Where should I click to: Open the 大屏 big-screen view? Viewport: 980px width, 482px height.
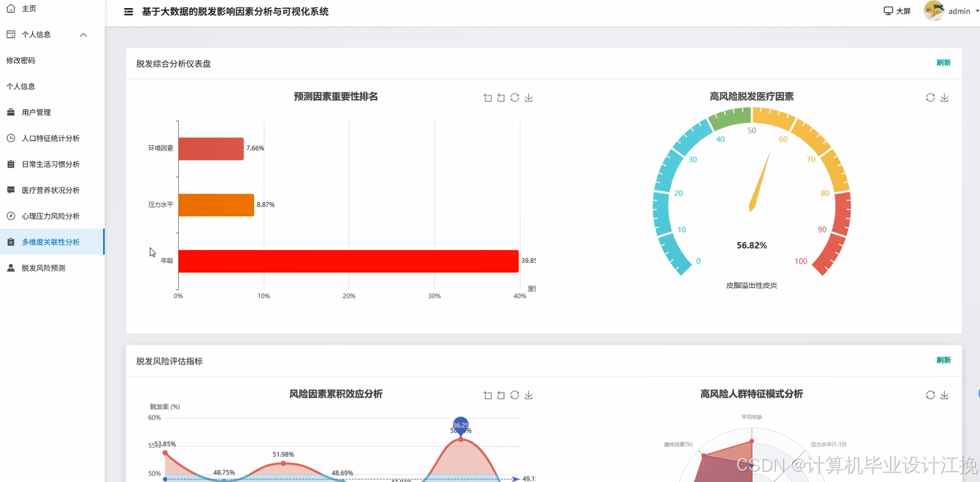897,11
